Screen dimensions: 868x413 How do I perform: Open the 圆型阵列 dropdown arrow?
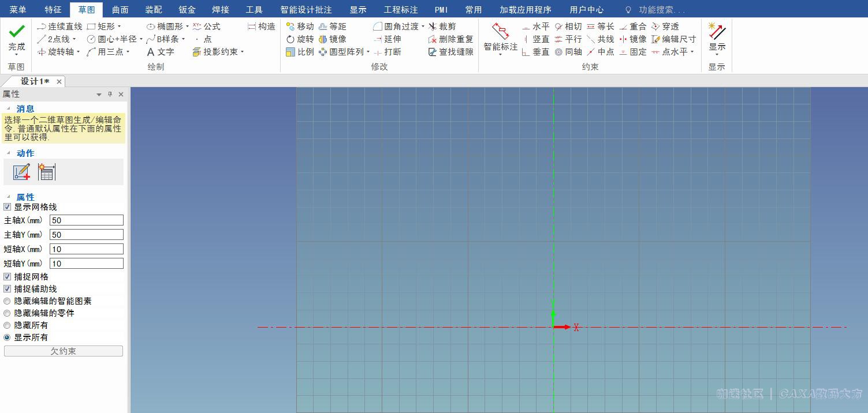368,52
